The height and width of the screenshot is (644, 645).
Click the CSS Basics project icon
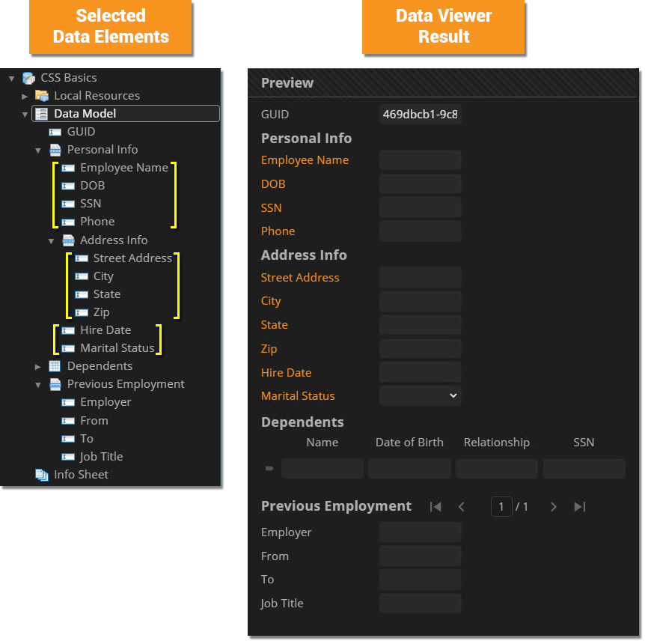[x=28, y=78]
